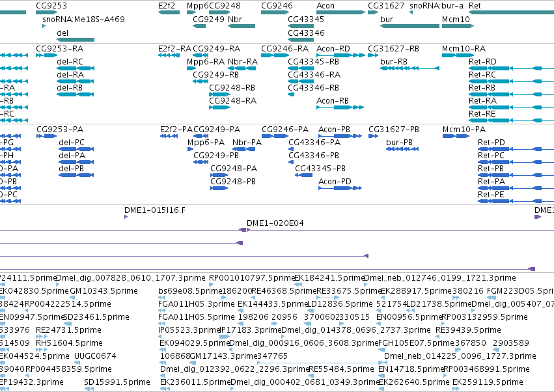Click the EST label RE24731.5prime
554x392 pixels.
pyautogui.click(x=68, y=330)
